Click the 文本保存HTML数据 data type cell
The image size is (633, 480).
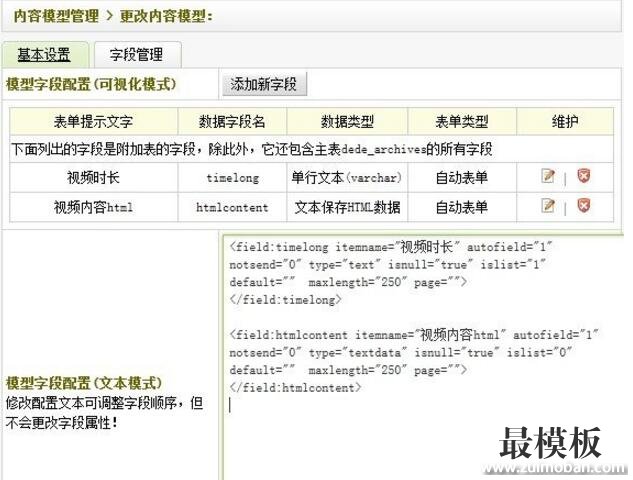pos(347,207)
